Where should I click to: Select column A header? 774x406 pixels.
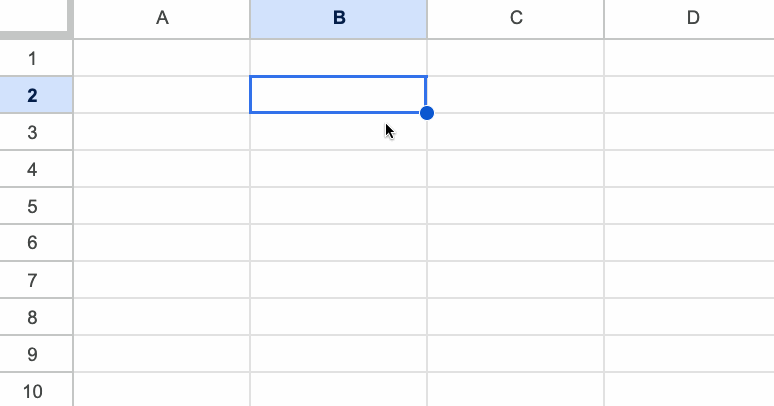pyautogui.click(x=162, y=18)
